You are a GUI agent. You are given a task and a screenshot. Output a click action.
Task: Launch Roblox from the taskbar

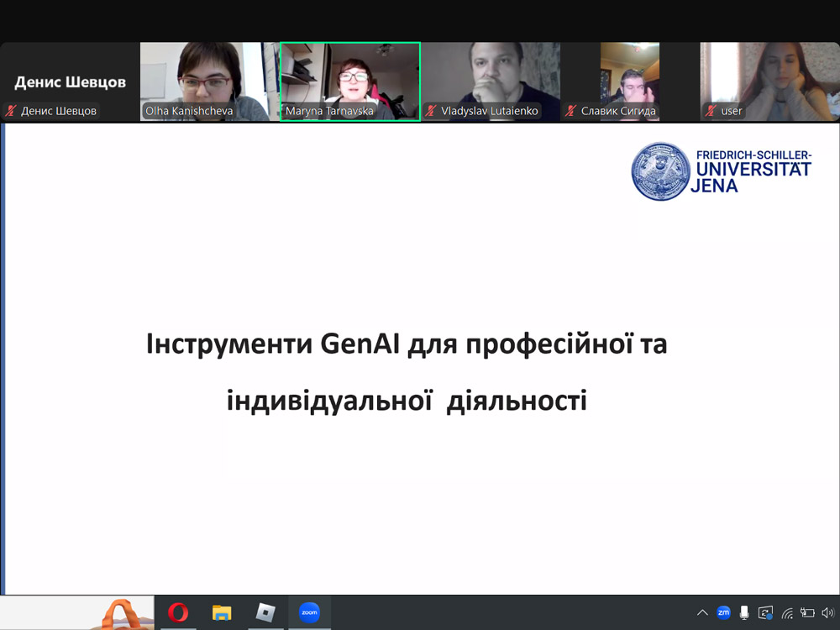[x=265, y=612]
